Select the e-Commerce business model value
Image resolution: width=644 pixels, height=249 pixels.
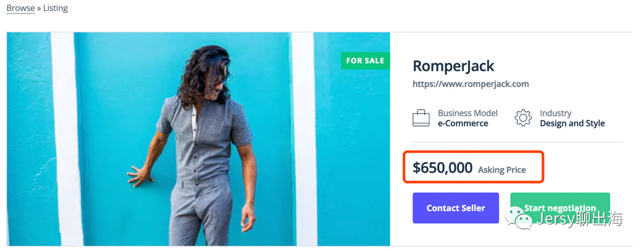point(463,123)
